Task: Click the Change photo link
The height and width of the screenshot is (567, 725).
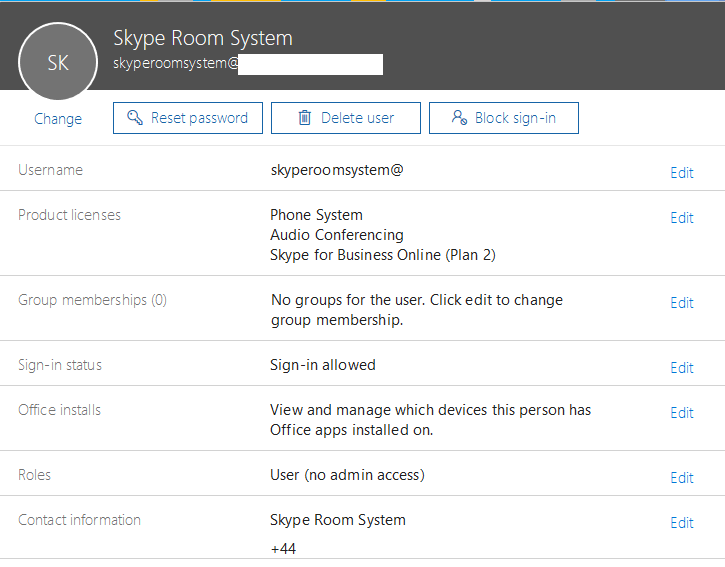Action: [x=58, y=119]
